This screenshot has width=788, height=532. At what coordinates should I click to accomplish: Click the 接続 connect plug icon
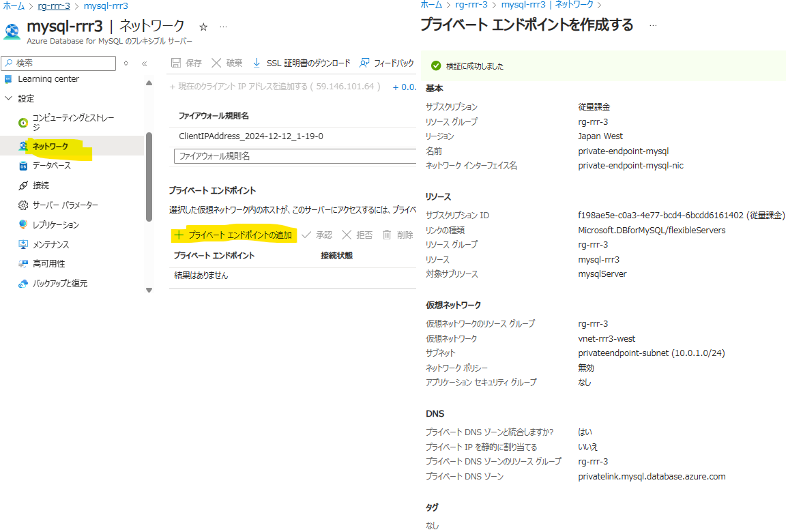coord(23,186)
